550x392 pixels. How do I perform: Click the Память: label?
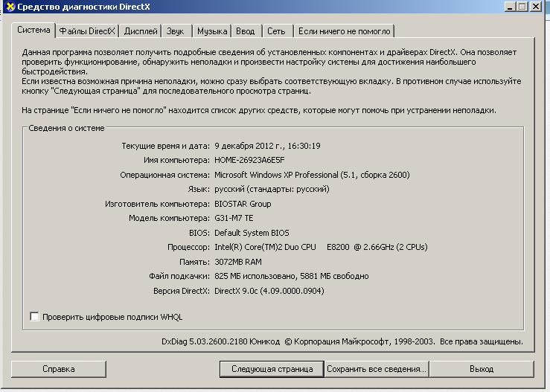coord(194,262)
